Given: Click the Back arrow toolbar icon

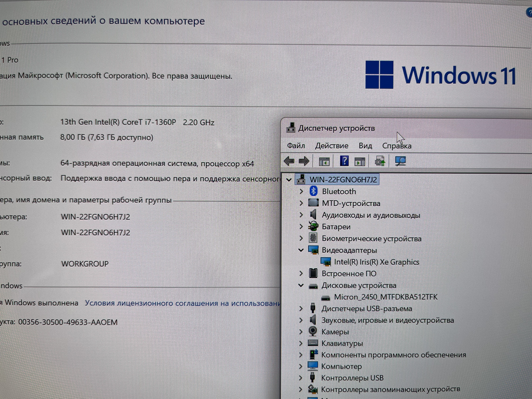Looking at the screenshot, I should pos(289,161).
